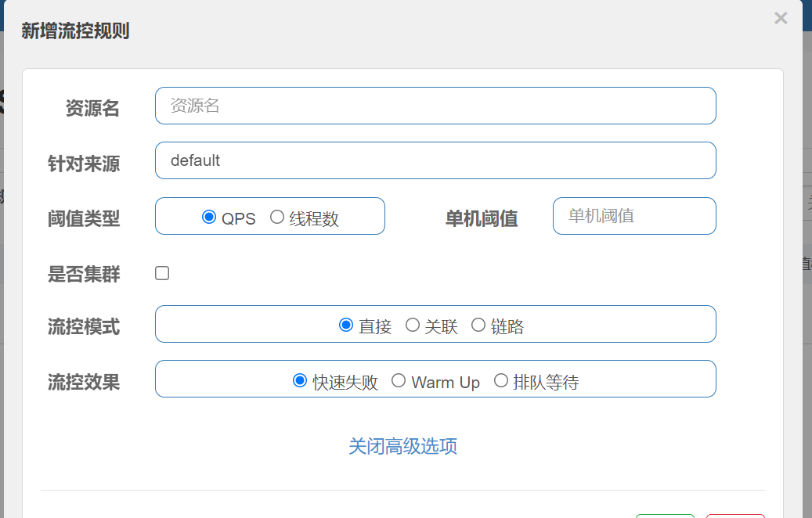Close the 新增流控规则 dialog
812x518 pixels.
[780, 18]
